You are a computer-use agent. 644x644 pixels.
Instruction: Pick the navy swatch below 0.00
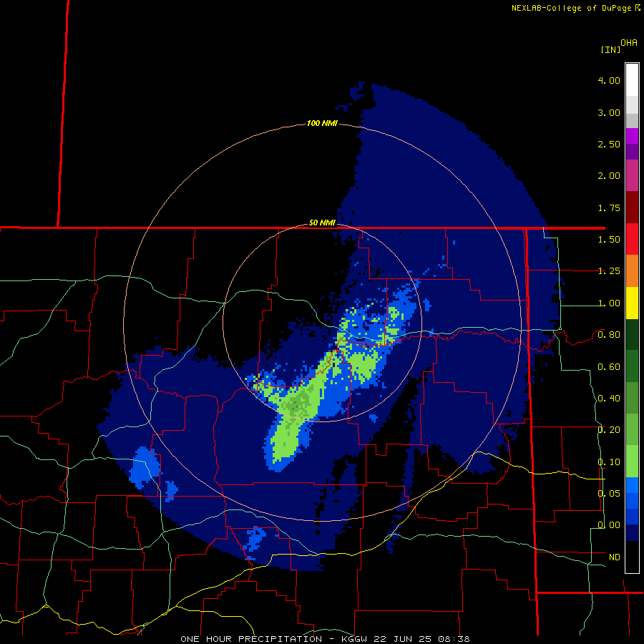[632, 533]
